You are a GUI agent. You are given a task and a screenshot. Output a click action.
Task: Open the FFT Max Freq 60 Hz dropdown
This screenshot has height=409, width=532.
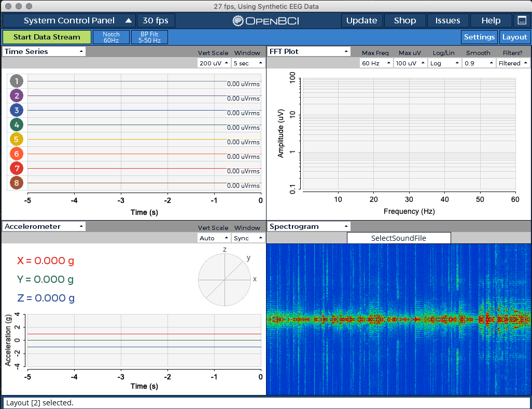376,62
